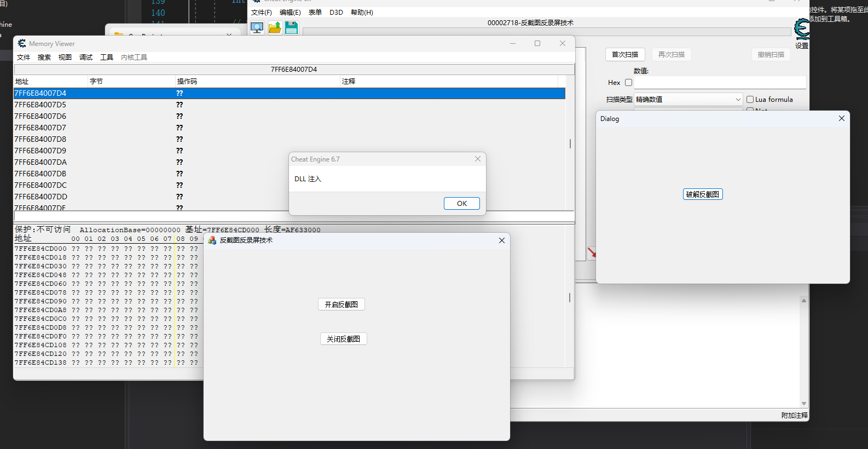Open 帮助(H) menu in Cheat Engine
The image size is (868, 449).
coord(362,12)
